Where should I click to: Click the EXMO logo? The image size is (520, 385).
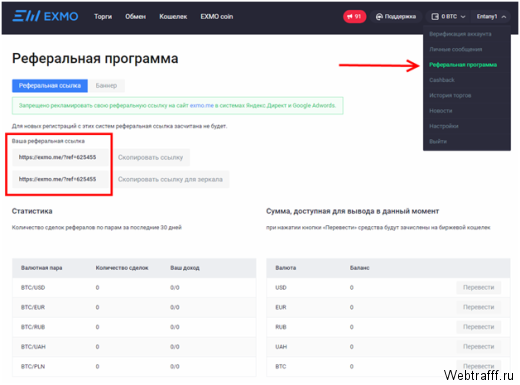click(45, 16)
